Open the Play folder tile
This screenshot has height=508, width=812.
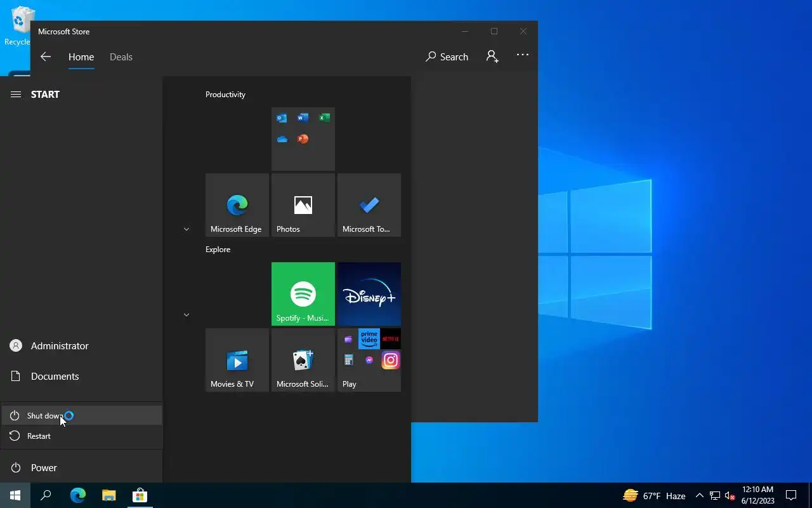coord(369,360)
